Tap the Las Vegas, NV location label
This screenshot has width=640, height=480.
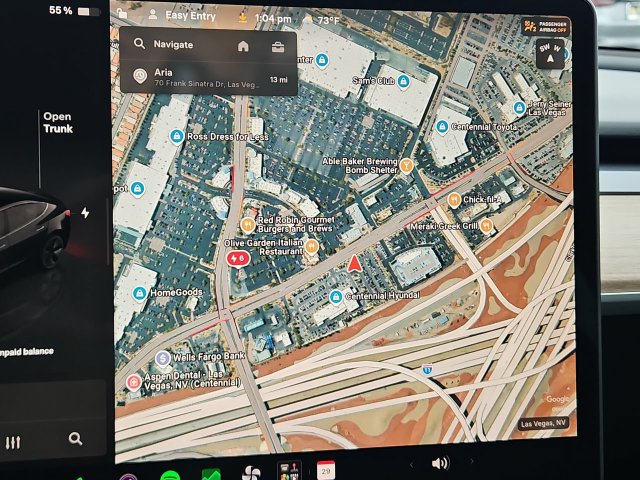(x=543, y=424)
